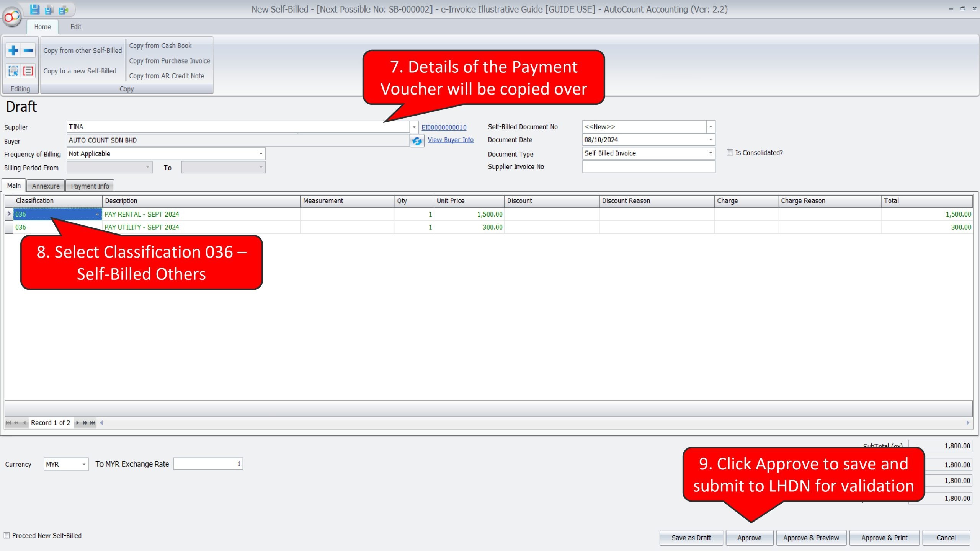The image size is (980, 551).
Task: Open the Edit ribbon tab
Action: click(75, 27)
